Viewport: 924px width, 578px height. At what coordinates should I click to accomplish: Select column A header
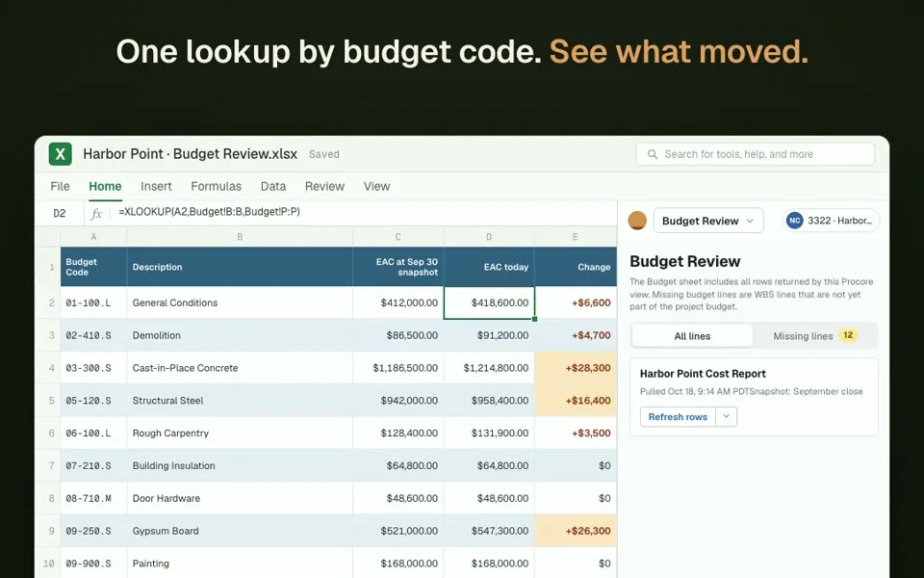pyautogui.click(x=93, y=237)
